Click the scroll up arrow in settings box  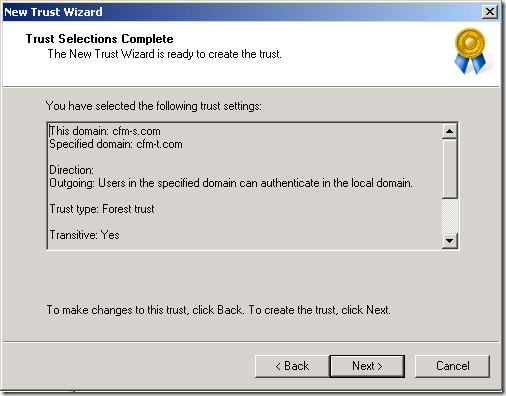tap(449, 131)
